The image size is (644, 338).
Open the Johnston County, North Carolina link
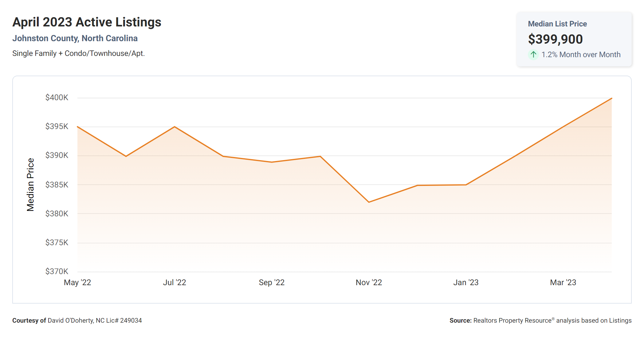coord(75,38)
